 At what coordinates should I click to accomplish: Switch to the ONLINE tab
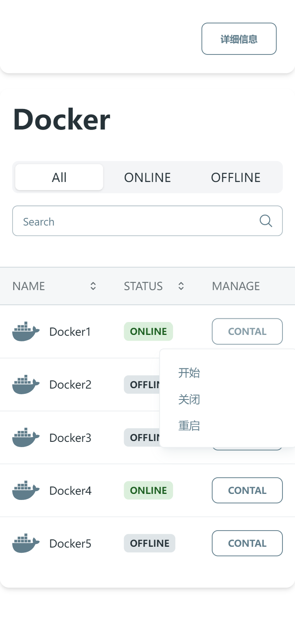click(x=147, y=177)
